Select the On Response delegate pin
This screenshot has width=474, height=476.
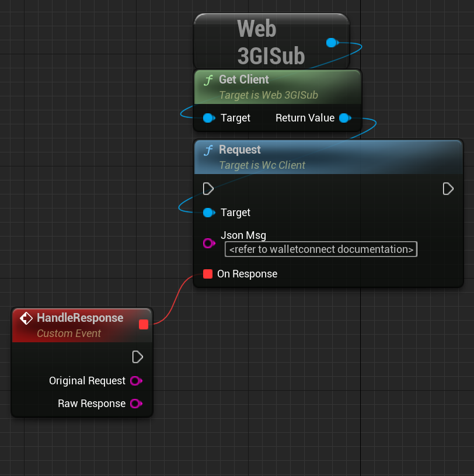[208, 274]
